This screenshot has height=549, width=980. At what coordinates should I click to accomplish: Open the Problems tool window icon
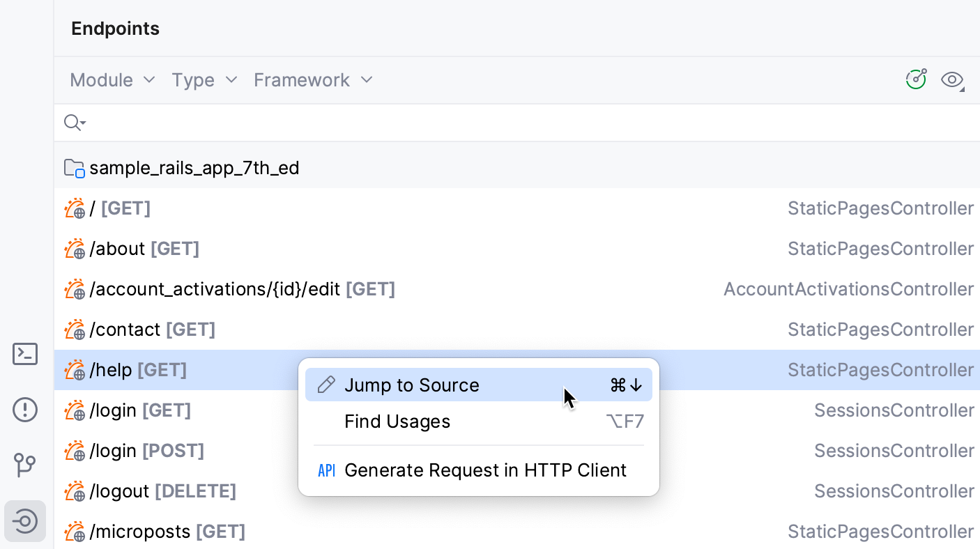[x=25, y=410]
